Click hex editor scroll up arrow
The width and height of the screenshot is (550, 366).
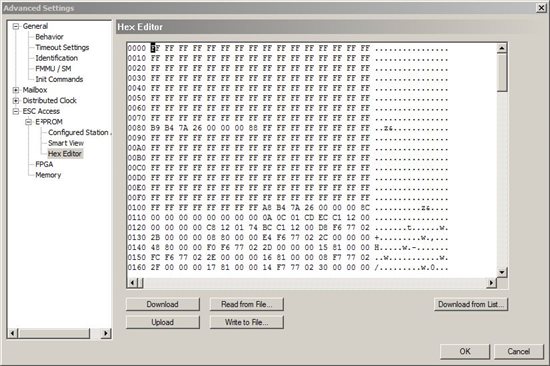[x=502, y=48]
